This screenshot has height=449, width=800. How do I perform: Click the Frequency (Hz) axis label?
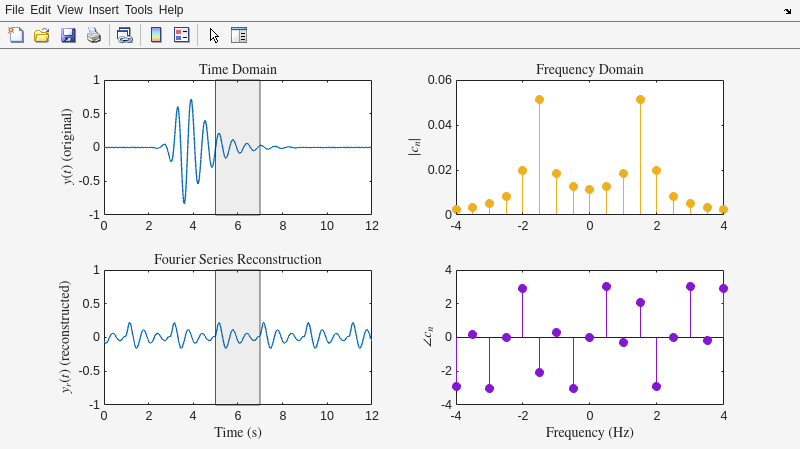pyautogui.click(x=589, y=433)
